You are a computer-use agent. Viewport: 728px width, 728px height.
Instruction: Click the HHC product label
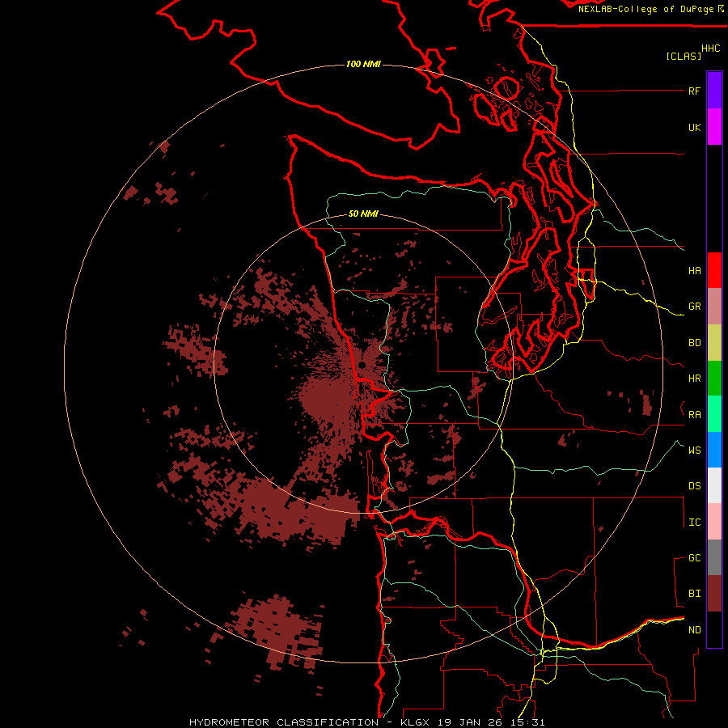[710, 49]
